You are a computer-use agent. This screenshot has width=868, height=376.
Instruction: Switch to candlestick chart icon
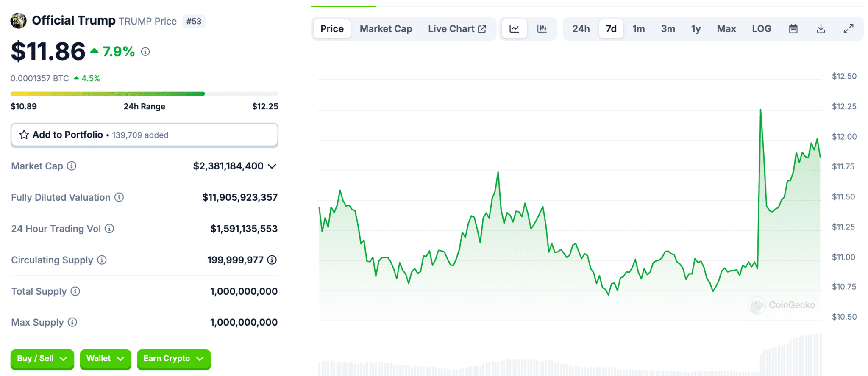tap(542, 29)
